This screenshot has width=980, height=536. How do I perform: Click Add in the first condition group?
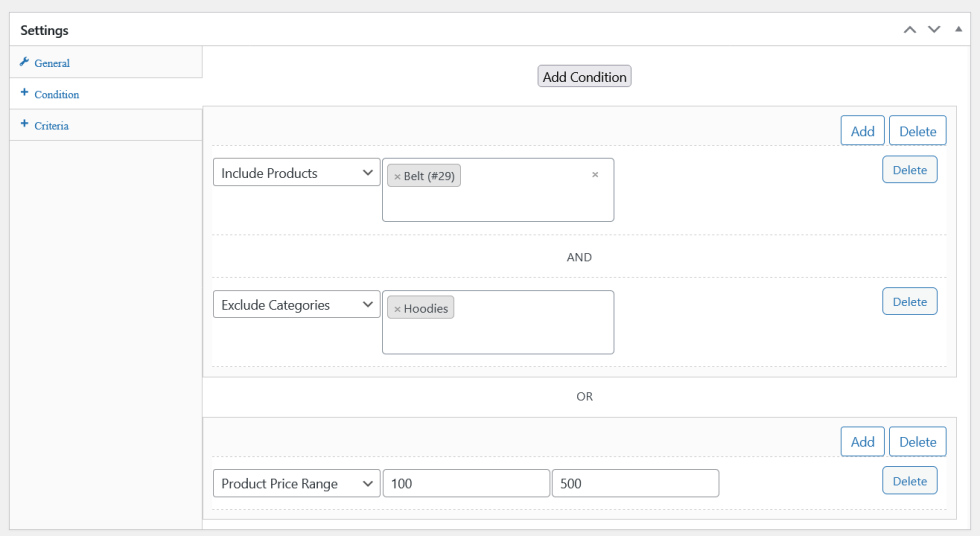pyautogui.click(x=862, y=131)
